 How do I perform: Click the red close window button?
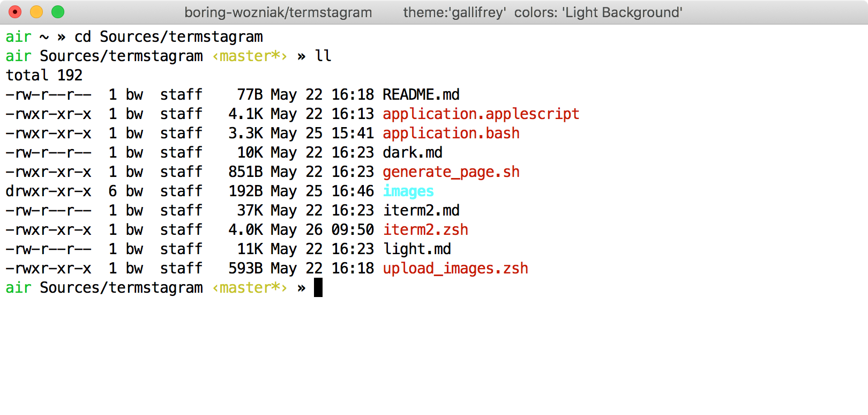coord(15,12)
